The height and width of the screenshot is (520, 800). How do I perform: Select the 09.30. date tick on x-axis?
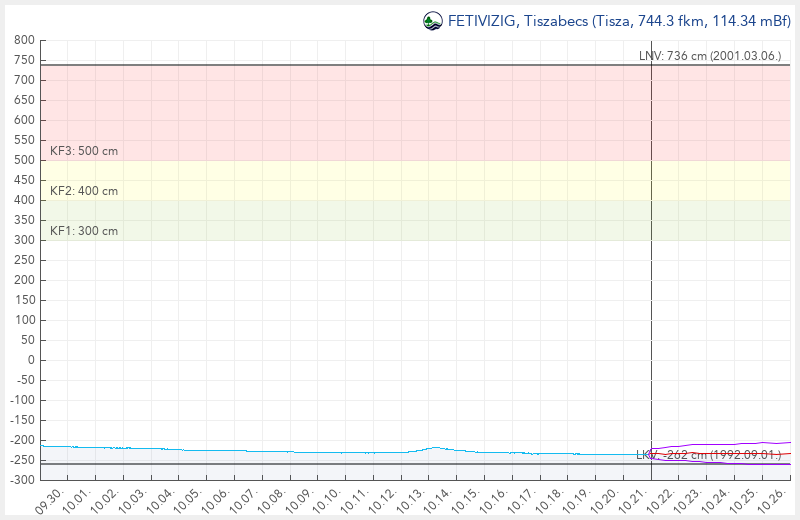click(47, 499)
